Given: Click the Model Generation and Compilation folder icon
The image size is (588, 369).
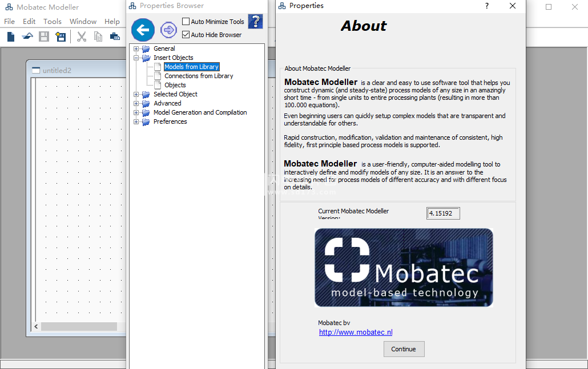Looking at the screenshot, I should coord(146,113).
